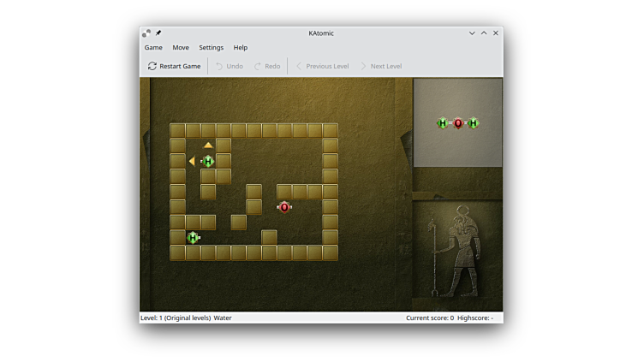The height and width of the screenshot is (362, 644).
Task: Click the hydrogen atom with movement arrows
Action: (x=208, y=161)
